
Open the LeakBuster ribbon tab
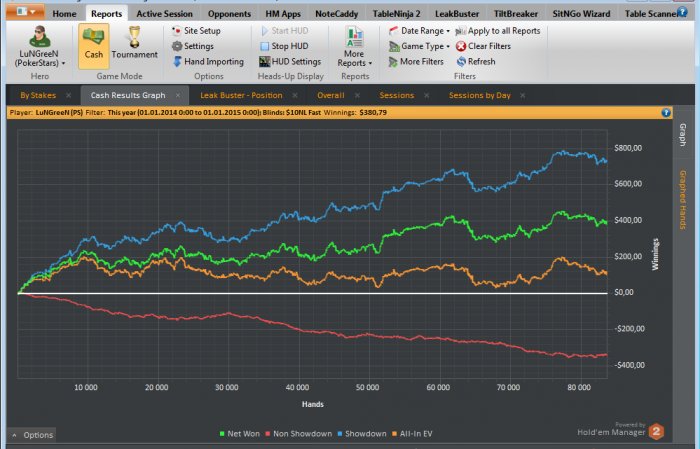click(x=457, y=14)
